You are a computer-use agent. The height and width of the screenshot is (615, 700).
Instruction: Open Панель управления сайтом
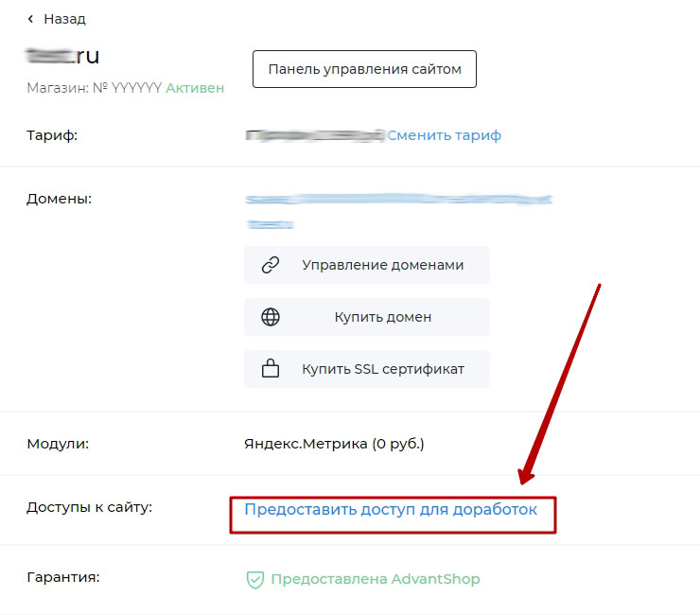[364, 69]
